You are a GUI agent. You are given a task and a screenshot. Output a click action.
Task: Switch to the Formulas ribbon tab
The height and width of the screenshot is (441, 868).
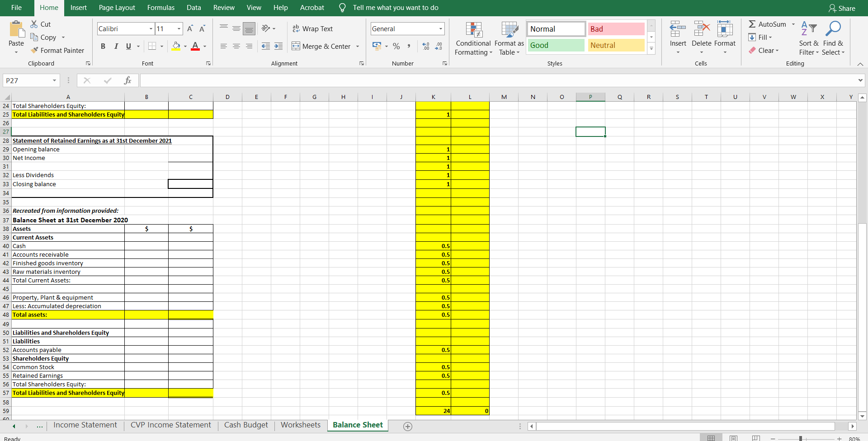point(161,8)
